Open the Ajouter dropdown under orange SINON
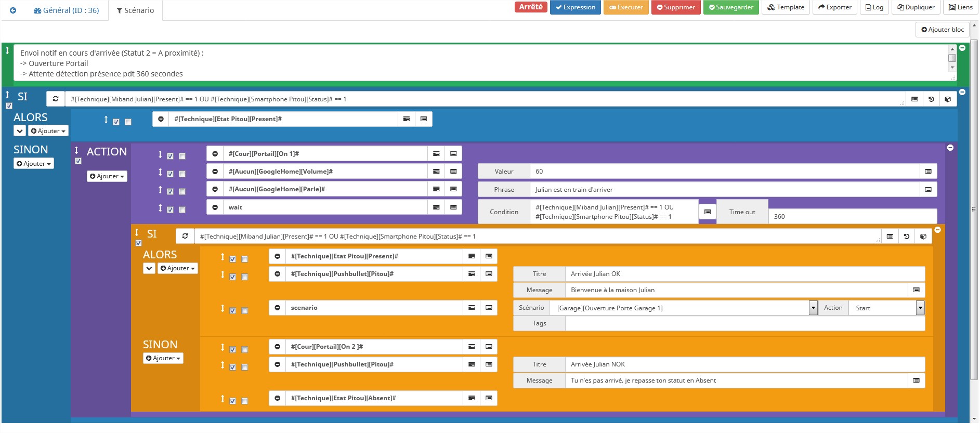Screen dimensions: 980x433 [x=163, y=358]
